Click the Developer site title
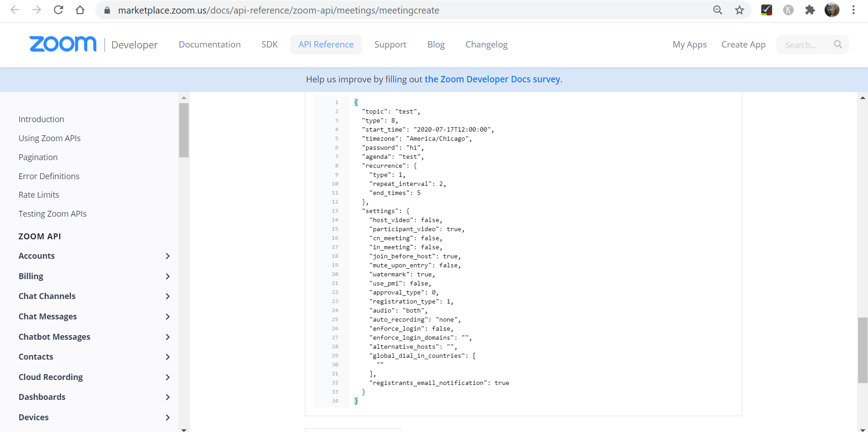Image resolution: width=868 pixels, height=432 pixels. pos(135,45)
